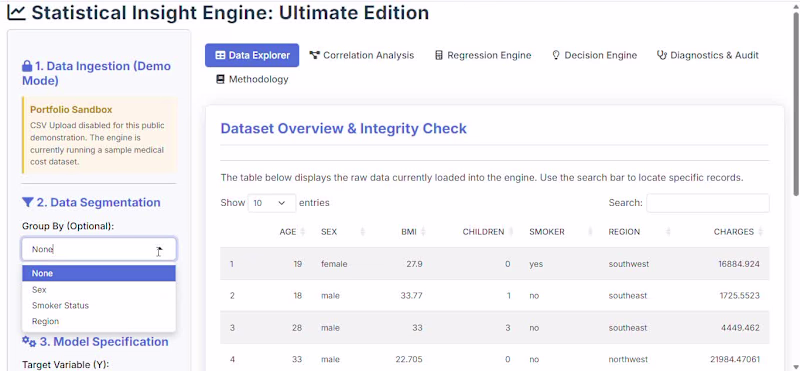The image size is (800, 371).
Task: Open the Methodology tab
Action: coord(252,79)
